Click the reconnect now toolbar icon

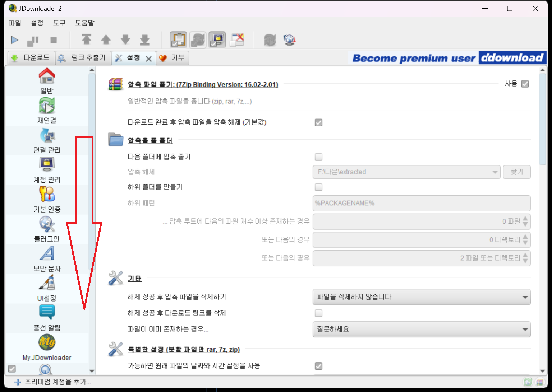270,40
